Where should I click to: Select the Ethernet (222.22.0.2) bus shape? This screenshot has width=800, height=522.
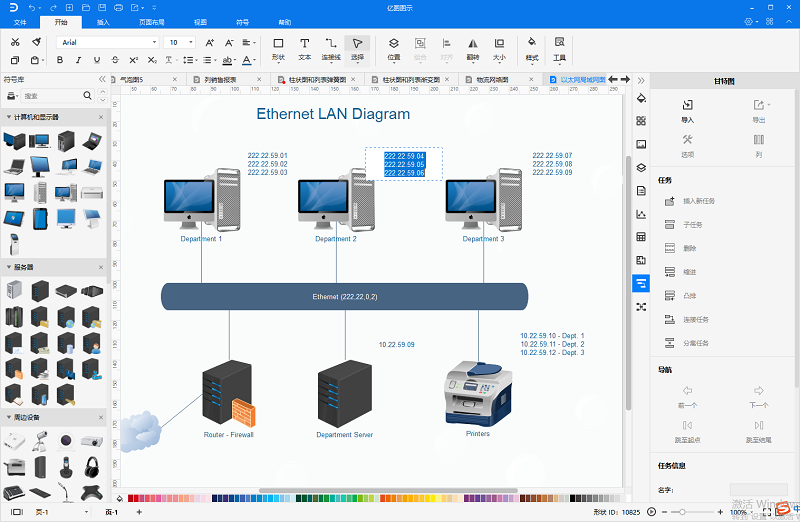tap(344, 296)
